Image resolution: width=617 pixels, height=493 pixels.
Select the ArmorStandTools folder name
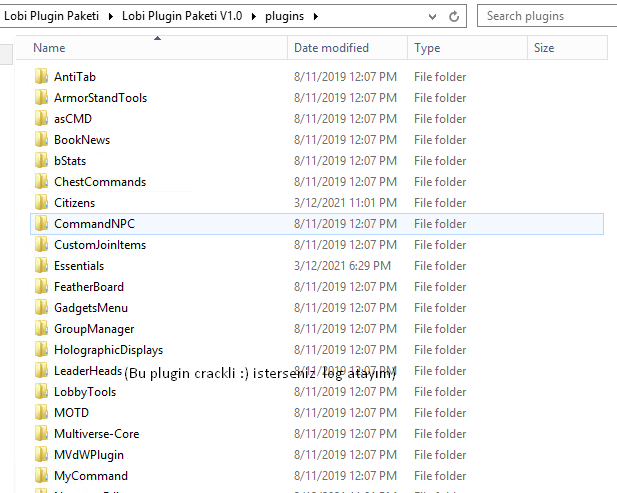tap(100, 98)
